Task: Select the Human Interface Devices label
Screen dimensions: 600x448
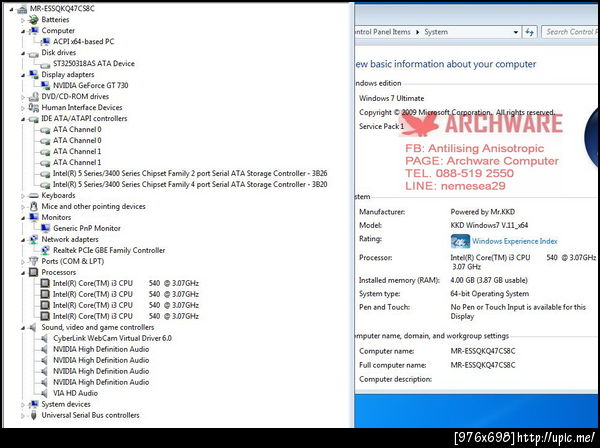Action: click(x=82, y=108)
